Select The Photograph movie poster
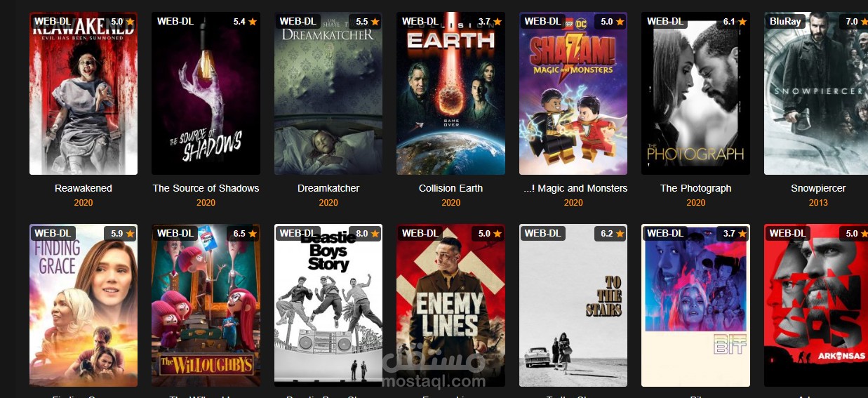 [x=695, y=93]
